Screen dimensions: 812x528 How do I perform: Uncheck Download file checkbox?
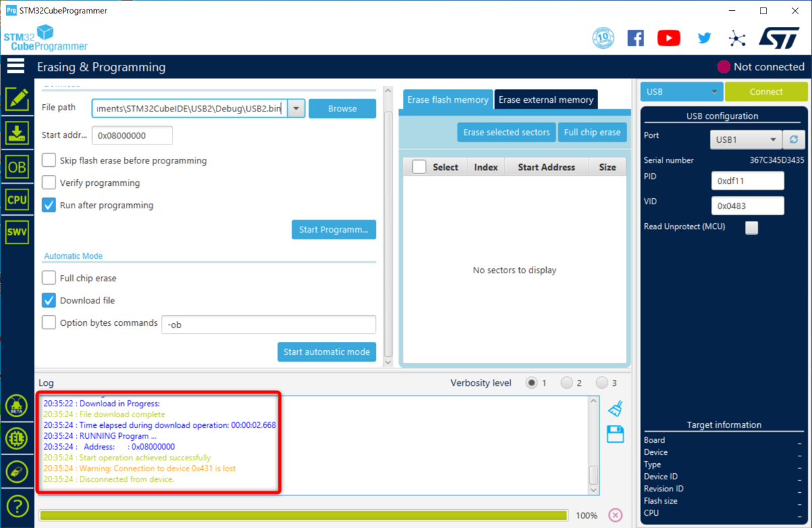coord(49,300)
